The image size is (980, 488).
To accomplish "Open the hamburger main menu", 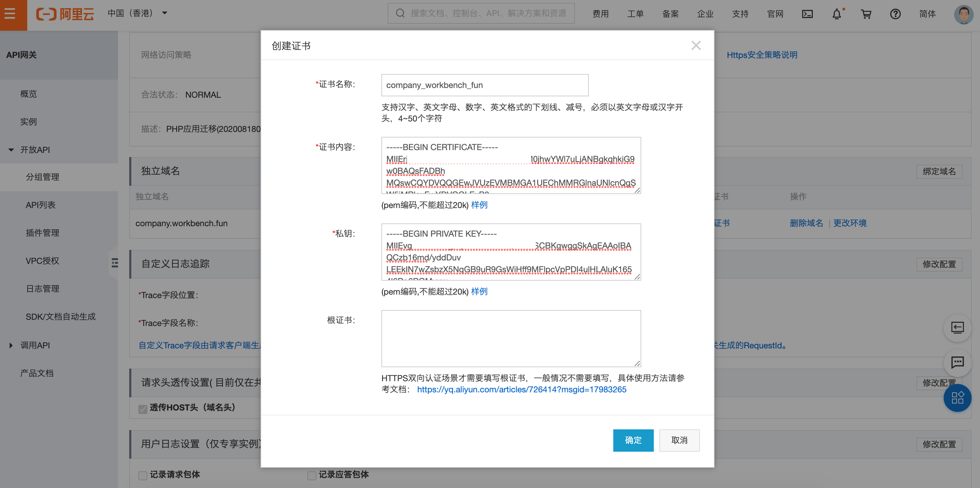I will coord(10,14).
